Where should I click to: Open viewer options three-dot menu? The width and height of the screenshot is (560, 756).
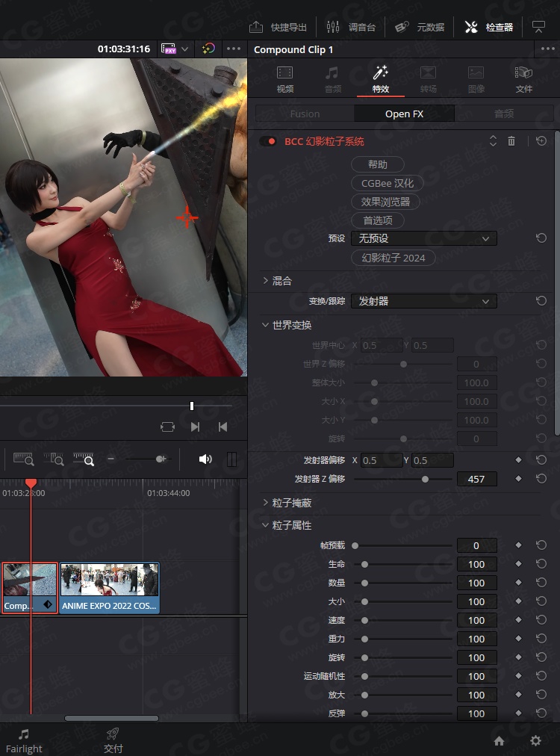tap(233, 49)
